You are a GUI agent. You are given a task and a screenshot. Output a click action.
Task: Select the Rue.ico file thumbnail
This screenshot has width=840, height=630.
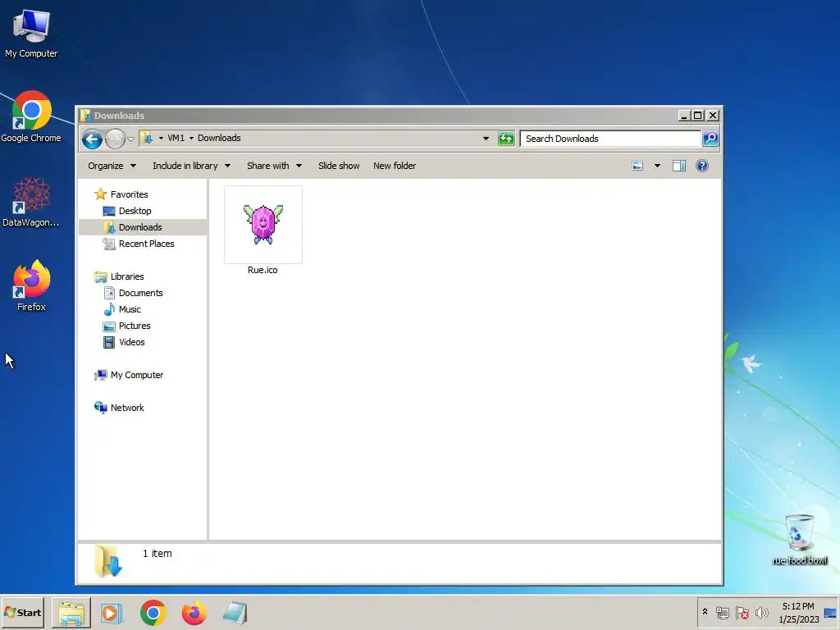263,225
